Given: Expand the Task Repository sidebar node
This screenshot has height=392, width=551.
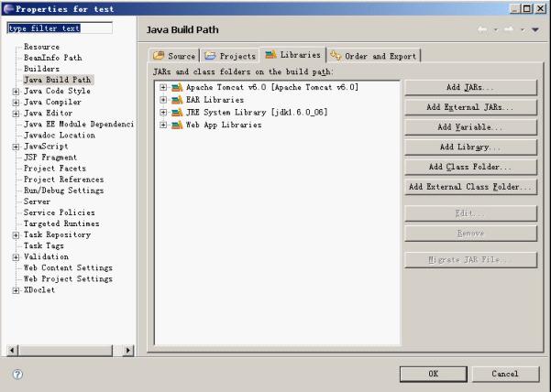Looking at the screenshot, I should coord(16,235).
